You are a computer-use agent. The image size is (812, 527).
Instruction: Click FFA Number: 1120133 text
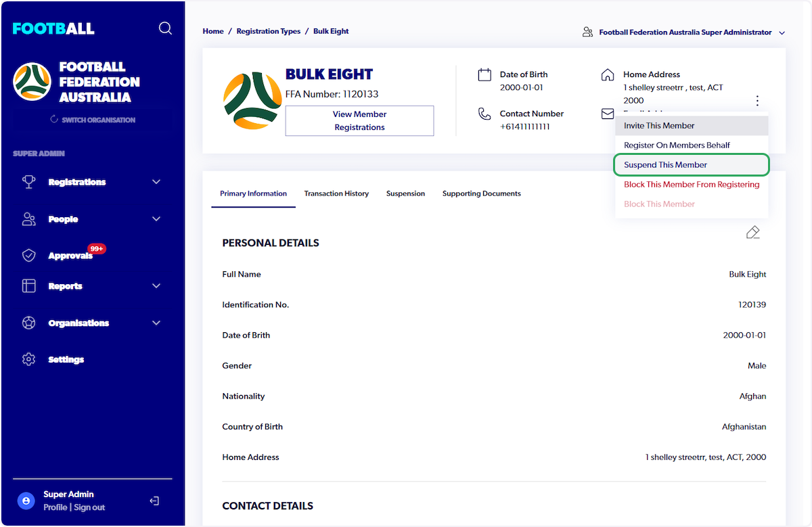(332, 94)
